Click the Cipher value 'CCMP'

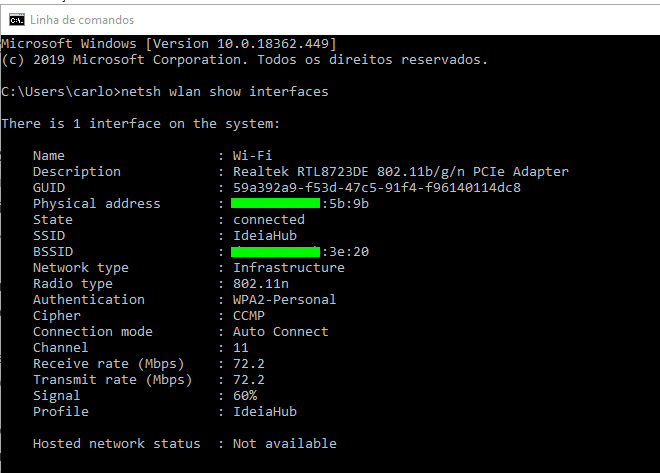(249, 316)
